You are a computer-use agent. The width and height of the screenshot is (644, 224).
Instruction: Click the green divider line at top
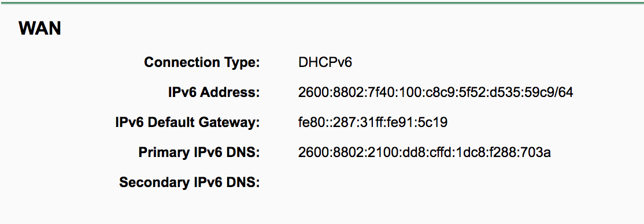coord(322,2)
